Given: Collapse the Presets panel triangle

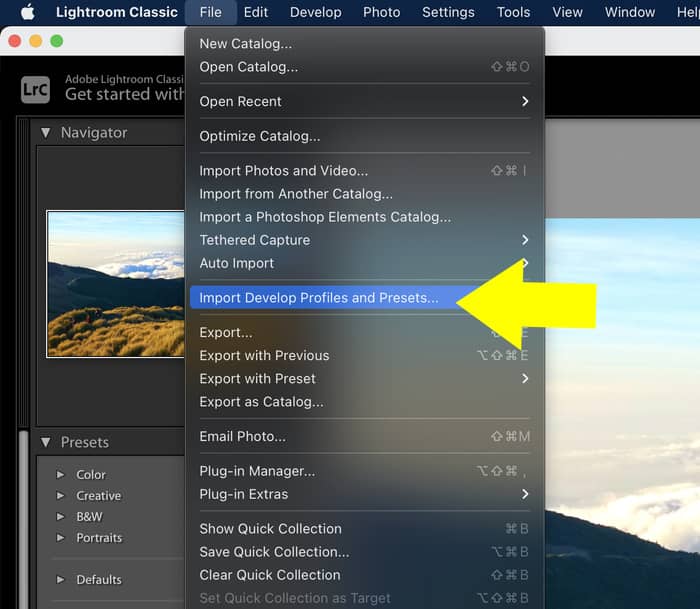Looking at the screenshot, I should pyautogui.click(x=46, y=442).
